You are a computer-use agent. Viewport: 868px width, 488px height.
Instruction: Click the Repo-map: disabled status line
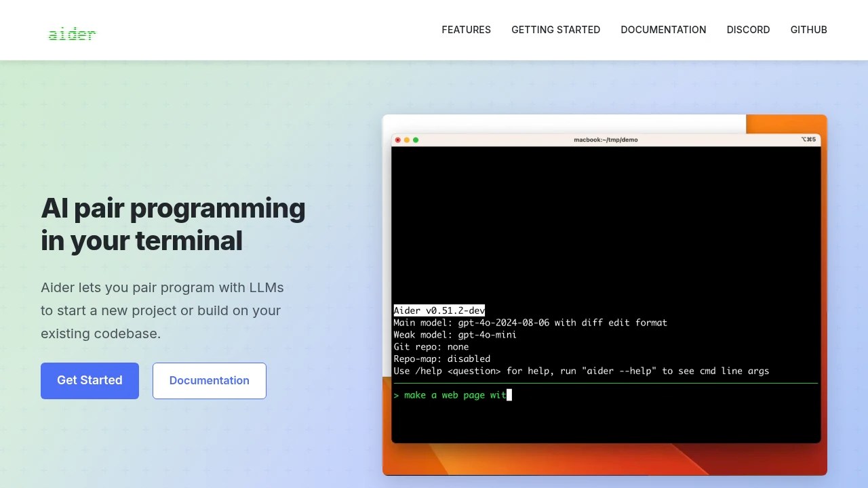click(x=441, y=359)
